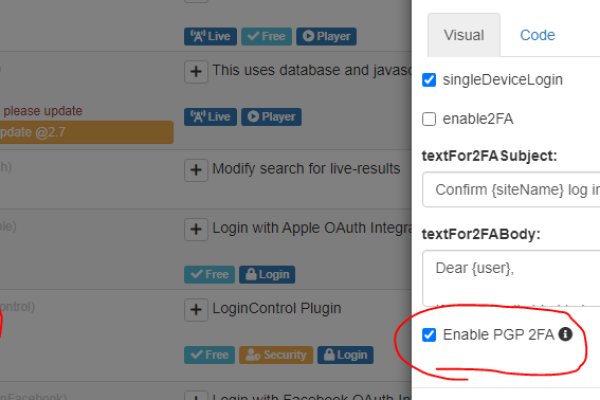600x400 pixels.
Task: Switch to the Code tab
Action: click(x=537, y=35)
